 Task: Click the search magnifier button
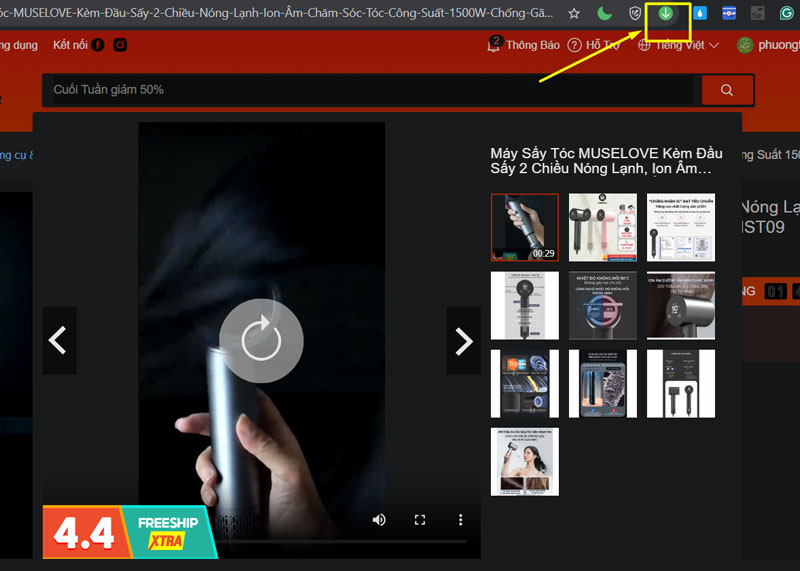[727, 90]
